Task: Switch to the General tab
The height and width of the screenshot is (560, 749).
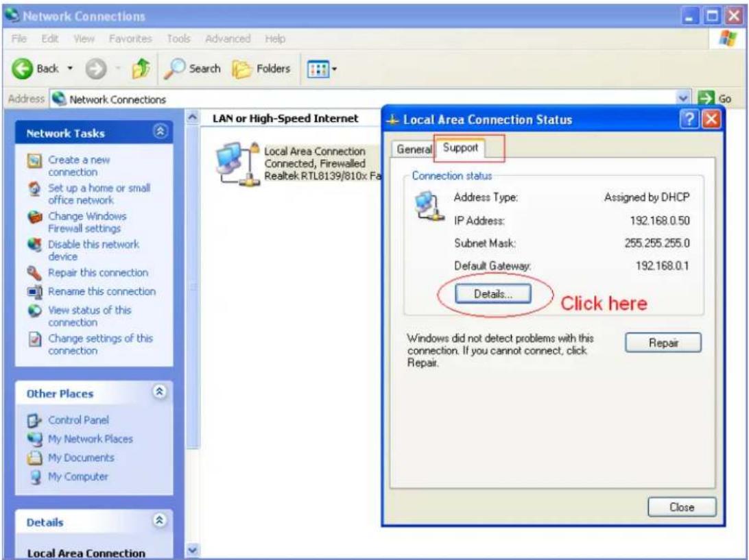Action: (414, 149)
